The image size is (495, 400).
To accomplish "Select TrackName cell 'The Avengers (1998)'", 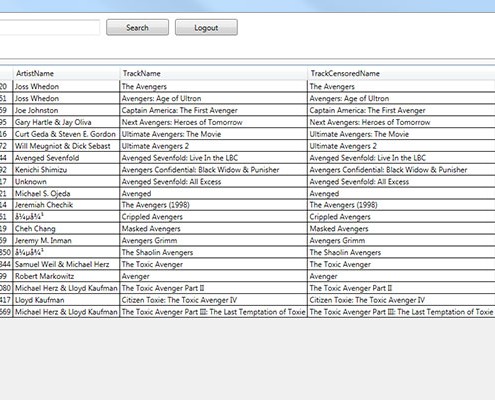I will point(213,205).
